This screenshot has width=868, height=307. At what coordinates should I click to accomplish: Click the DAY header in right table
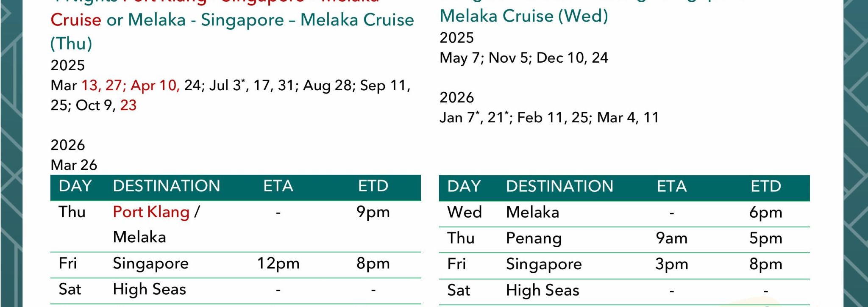click(464, 186)
